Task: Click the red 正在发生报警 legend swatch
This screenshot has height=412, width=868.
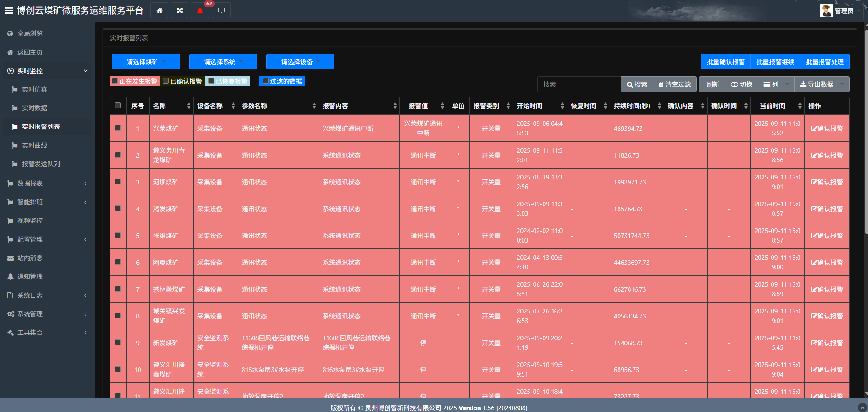Action: (115, 81)
